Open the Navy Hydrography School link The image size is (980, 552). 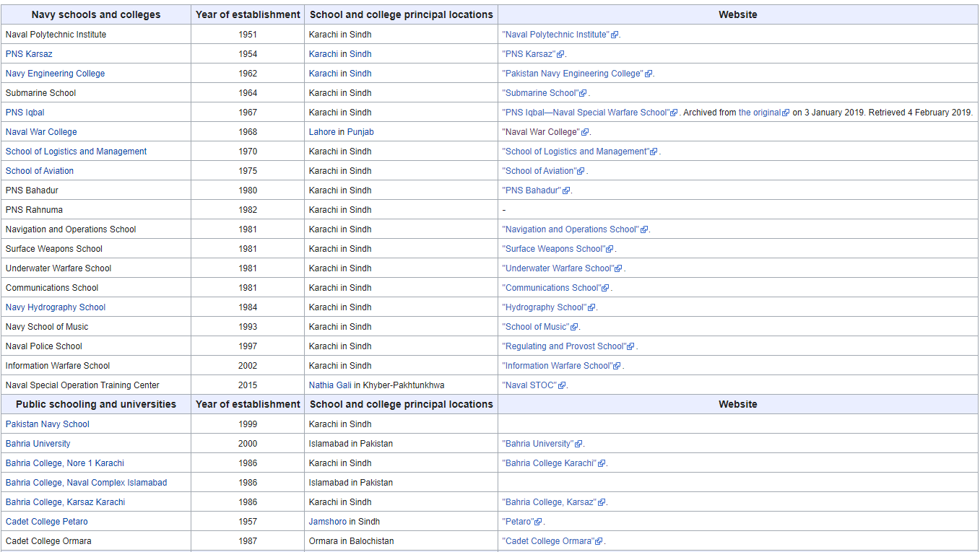[x=56, y=307]
